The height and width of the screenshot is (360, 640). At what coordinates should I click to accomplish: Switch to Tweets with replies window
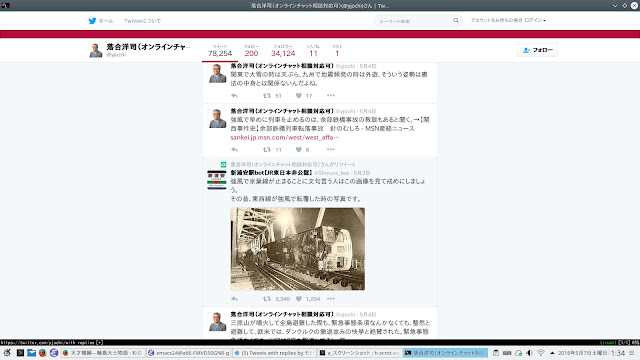[x=275, y=353]
